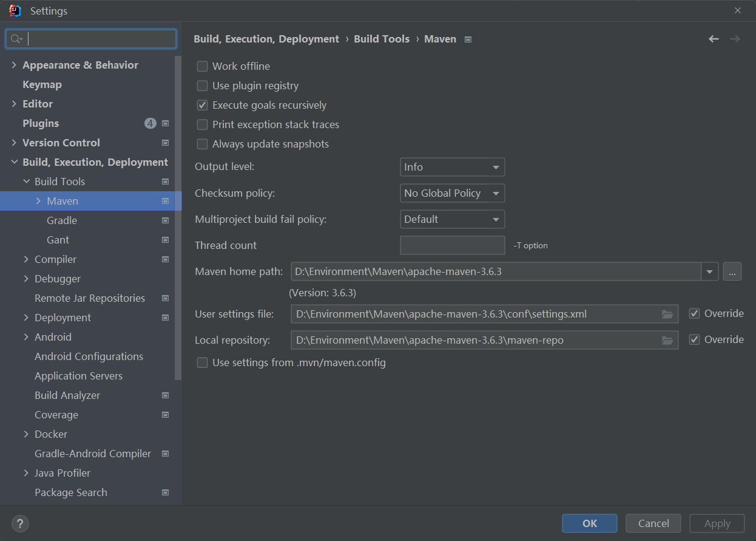
Task: Click the forward arrow navigation icon
Action: point(735,39)
